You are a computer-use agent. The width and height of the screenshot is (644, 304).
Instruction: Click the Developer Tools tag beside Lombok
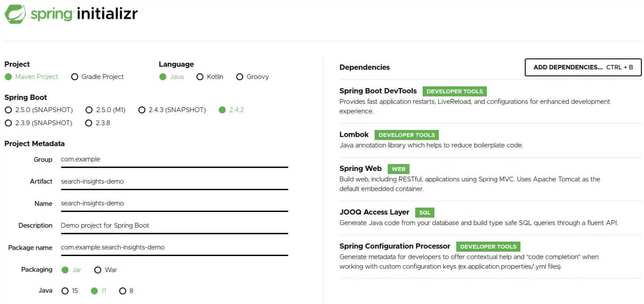(406, 135)
